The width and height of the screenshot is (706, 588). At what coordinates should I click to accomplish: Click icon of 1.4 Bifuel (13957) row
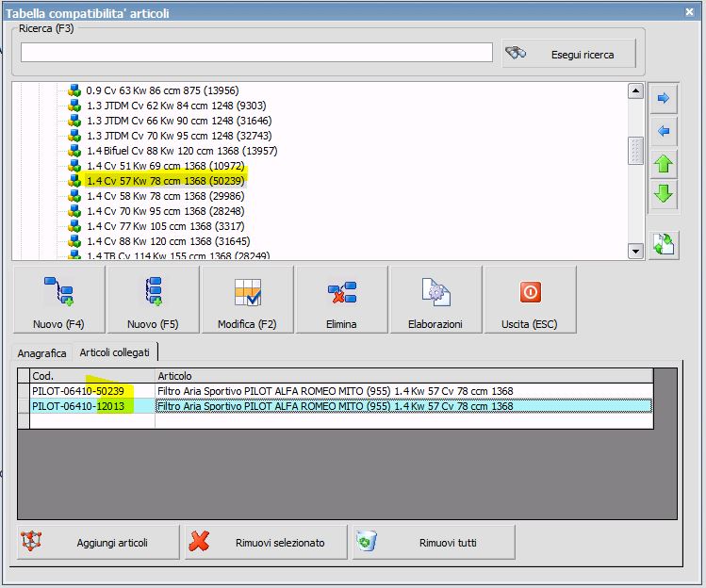74,151
